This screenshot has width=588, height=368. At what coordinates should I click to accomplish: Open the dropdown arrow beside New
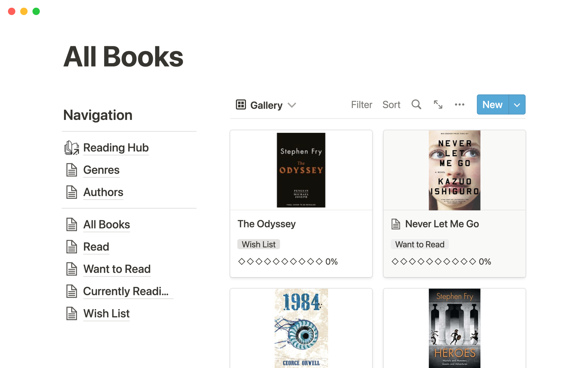pyautogui.click(x=517, y=105)
